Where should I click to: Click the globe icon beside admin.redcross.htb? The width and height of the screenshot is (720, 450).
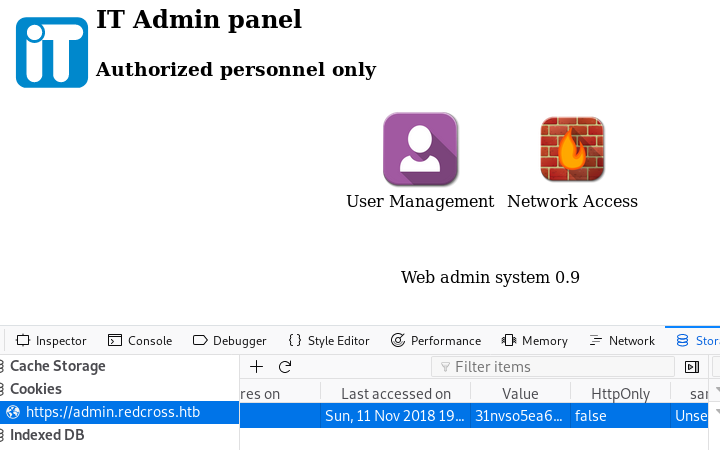(14, 412)
